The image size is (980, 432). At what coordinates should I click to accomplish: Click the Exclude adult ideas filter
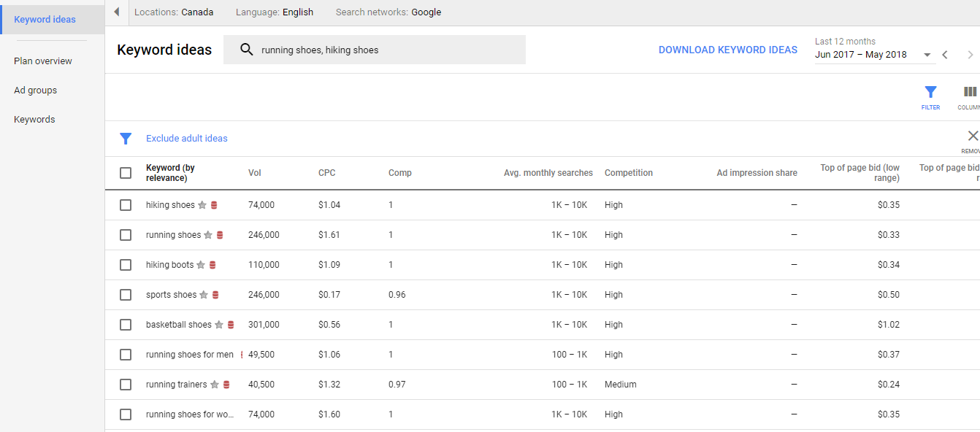[187, 139]
